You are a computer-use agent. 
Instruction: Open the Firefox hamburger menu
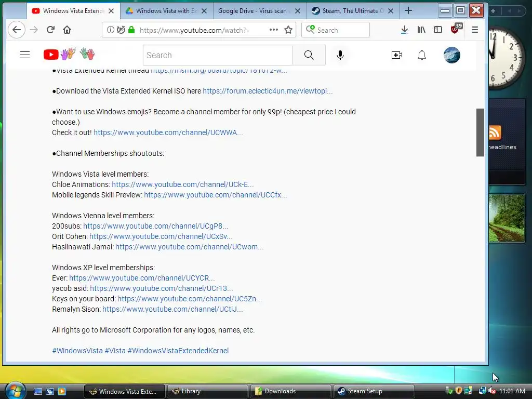coord(475,30)
